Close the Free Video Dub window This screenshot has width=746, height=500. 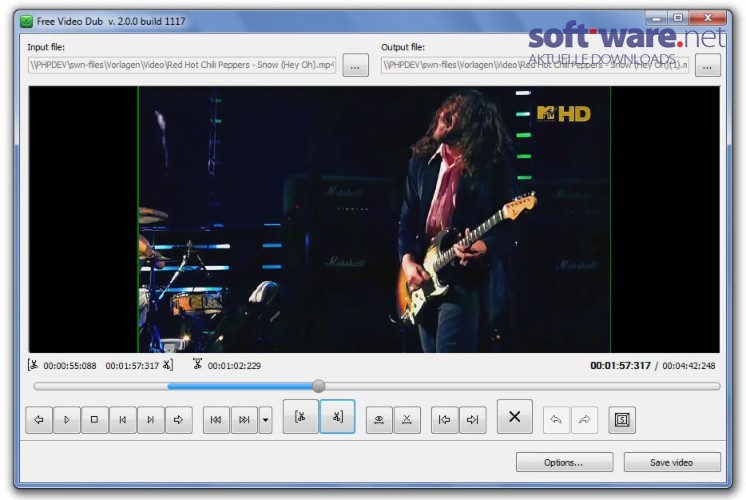pyautogui.click(x=708, y=19)
